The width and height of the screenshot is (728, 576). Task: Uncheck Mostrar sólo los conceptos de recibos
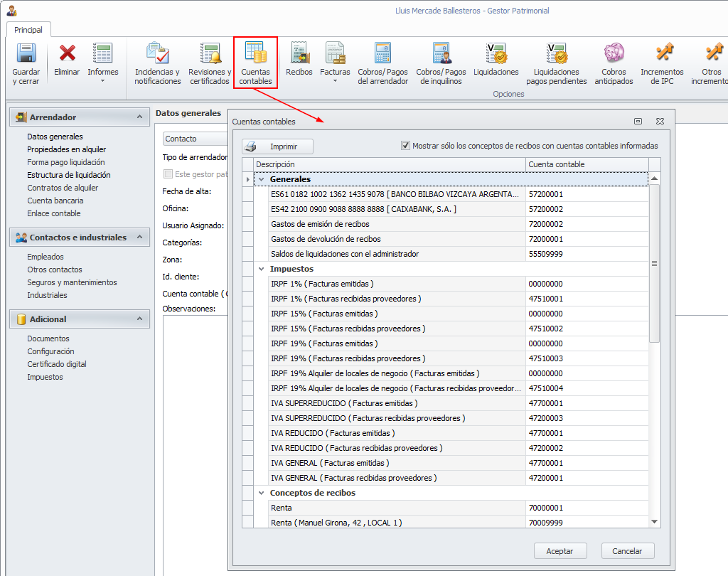(406, 146)
